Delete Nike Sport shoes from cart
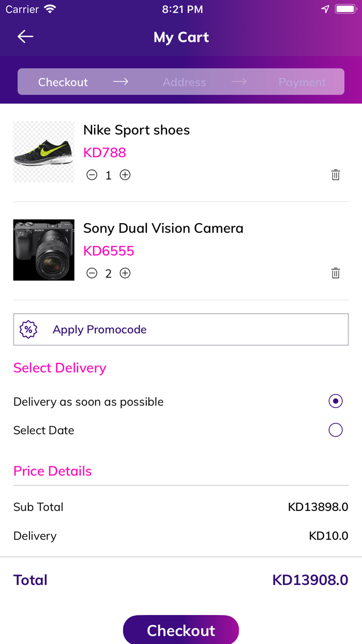This screenshot has height=644, width=362. [x=336, y=175]
